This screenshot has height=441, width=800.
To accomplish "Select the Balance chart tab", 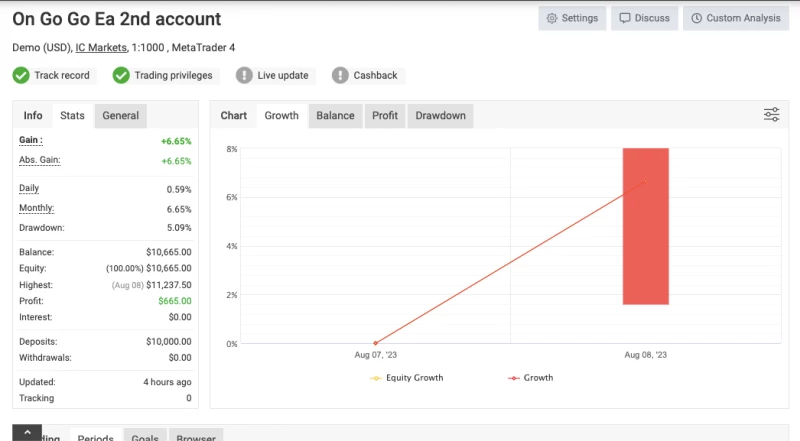I will [335, 116].
